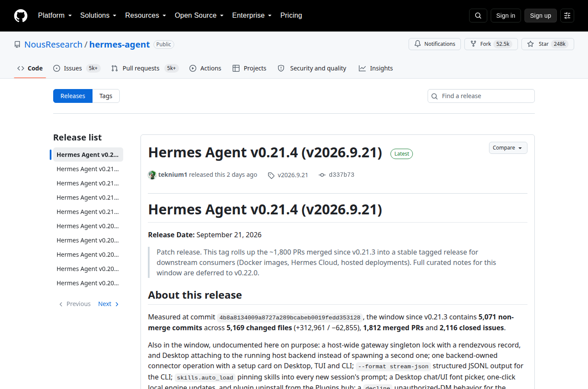Viewport: 588px width, 389px height.
Task: Switch to the Tags tab
Action: coord(106,96)
